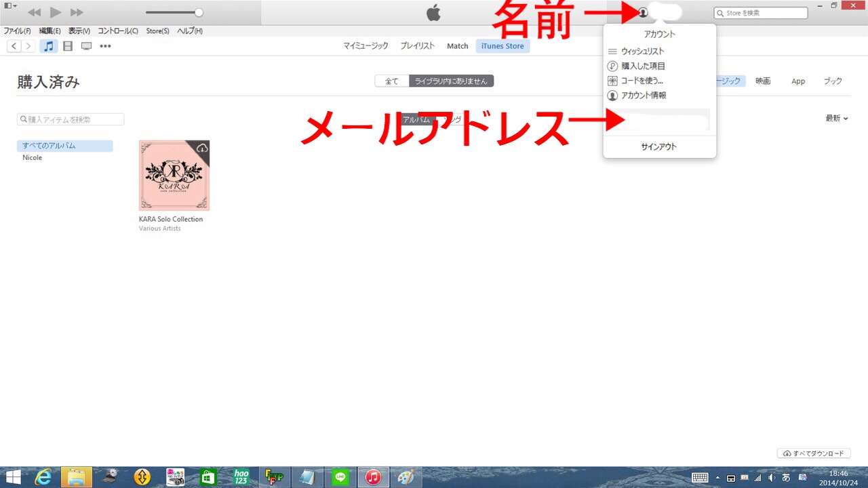Select the 全て filter toggle
Image resolution: width=868 pixels, height=488 pixels.
pos(392,81)
